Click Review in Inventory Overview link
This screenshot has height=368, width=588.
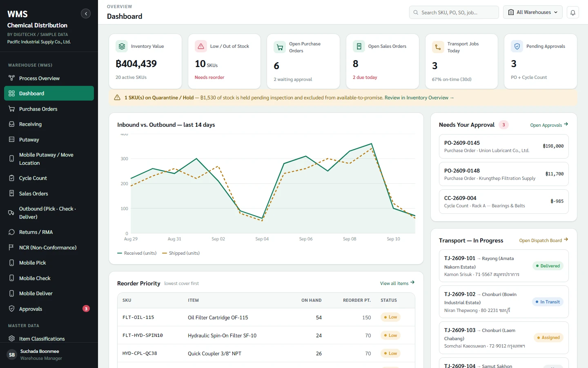tap(419, 98)
